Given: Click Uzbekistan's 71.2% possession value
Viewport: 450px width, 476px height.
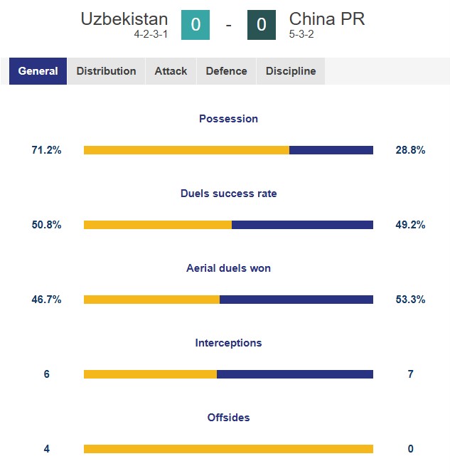Looking at the screenshot, I should 46,150.
